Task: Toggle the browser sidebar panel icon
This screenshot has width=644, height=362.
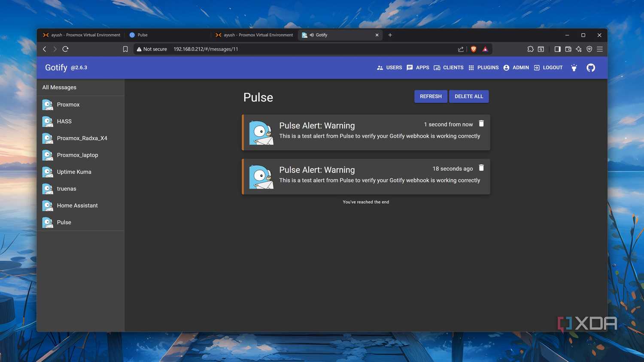Action: (557, 49)
